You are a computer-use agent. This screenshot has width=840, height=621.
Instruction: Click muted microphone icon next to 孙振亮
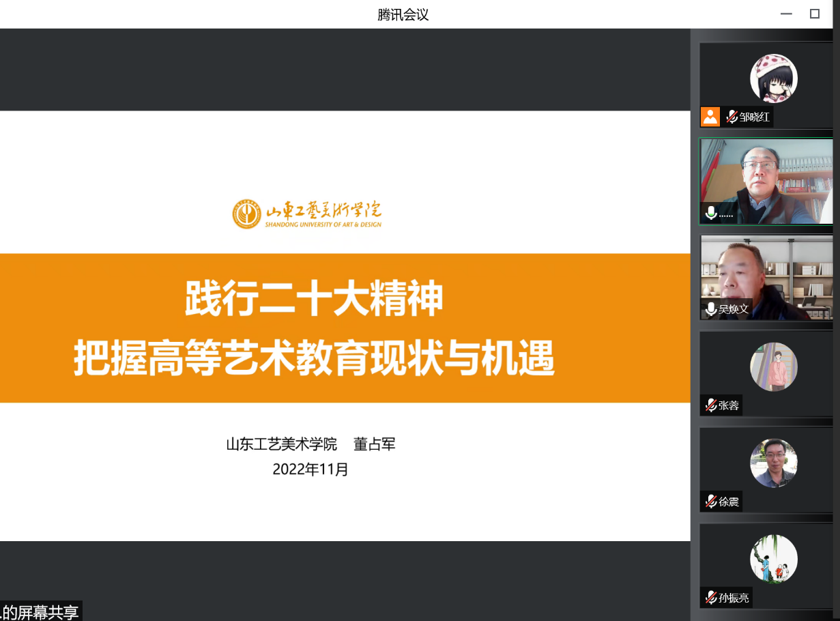tap(711, 598)
